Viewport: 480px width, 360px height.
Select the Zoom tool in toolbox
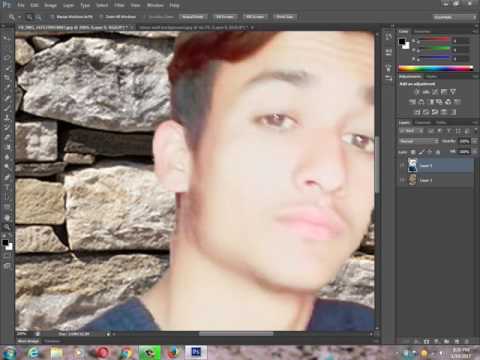(x=7, y=228)
